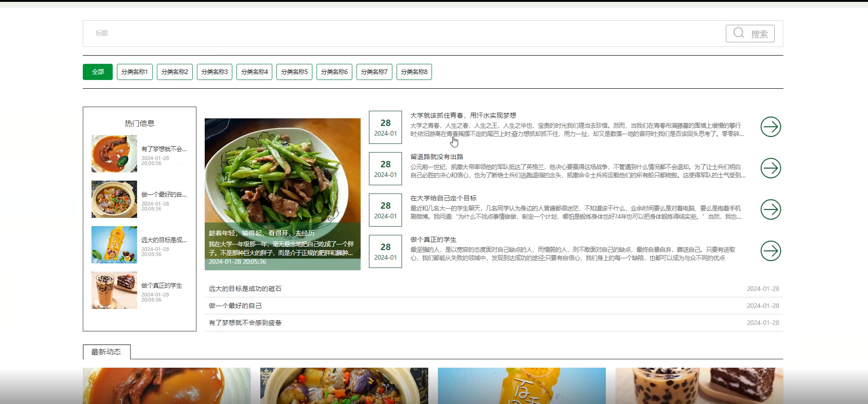Select category 分类名称4
The width and height of the screenshot is (868, 404).
[x=254, y=72]
